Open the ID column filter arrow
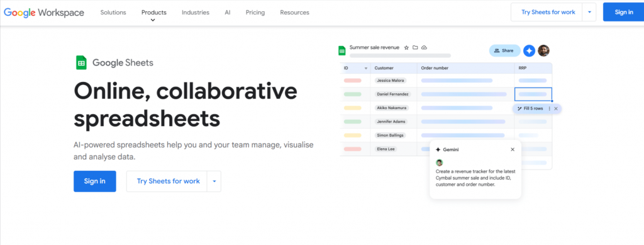Screen dimensions: 644x245 (x=365, y=68)
